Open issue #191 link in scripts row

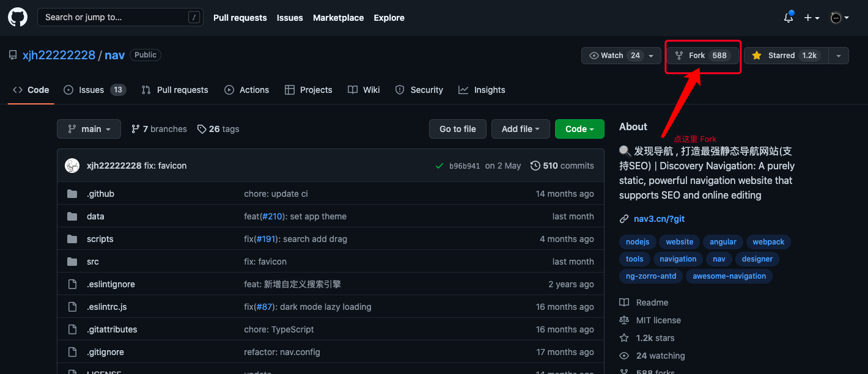[267, 239]
